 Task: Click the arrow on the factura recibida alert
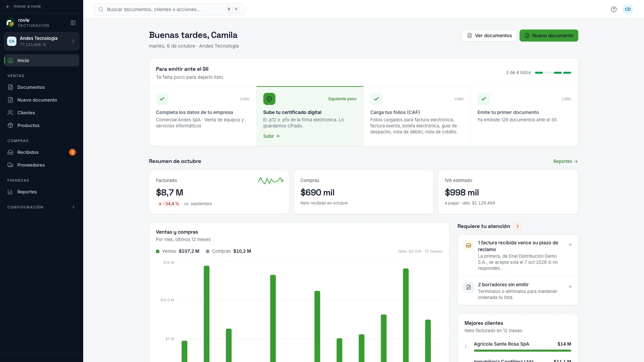570,245
